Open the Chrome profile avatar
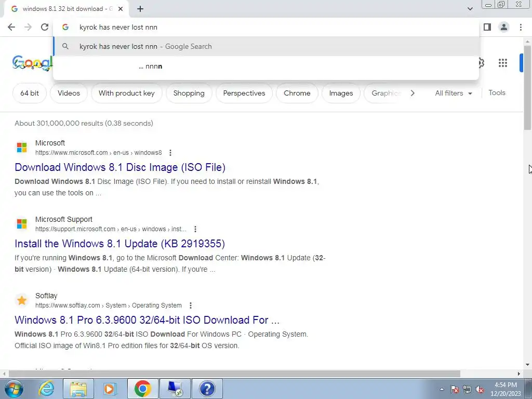The width and height of the screenshot is (532, 399). [504, 27]
